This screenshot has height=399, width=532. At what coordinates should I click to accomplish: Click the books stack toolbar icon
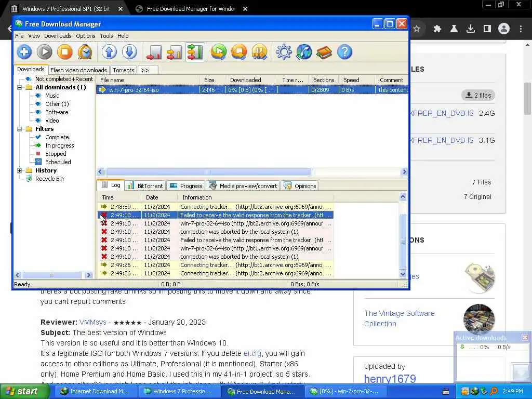point(324,52)
